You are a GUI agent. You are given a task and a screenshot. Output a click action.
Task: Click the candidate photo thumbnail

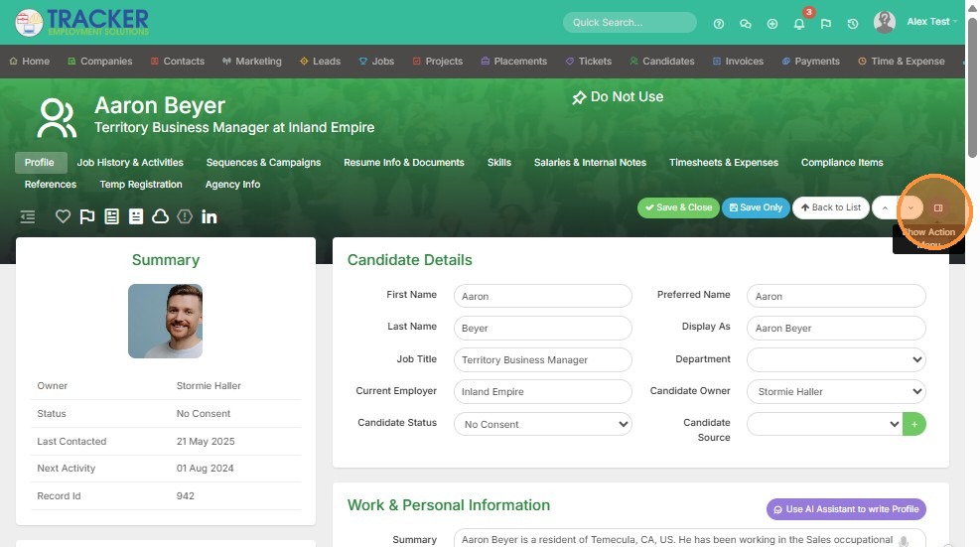point(165,322)
